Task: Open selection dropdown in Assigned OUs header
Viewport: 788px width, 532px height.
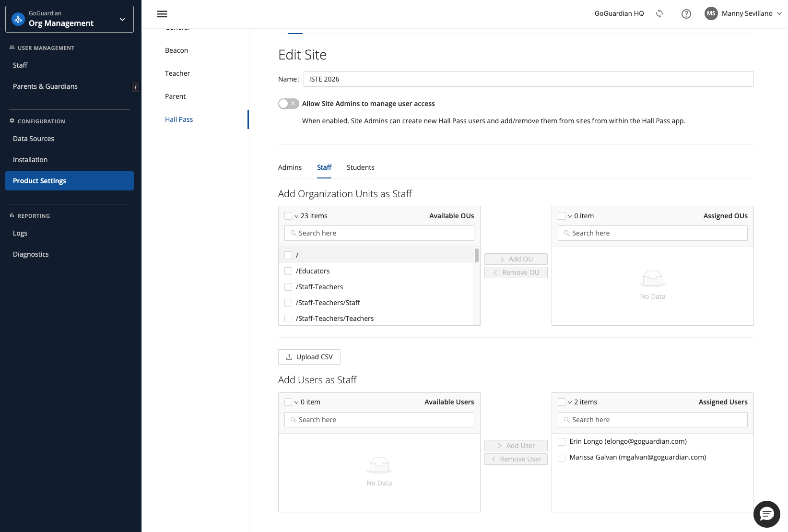Action: click(570, 216)
